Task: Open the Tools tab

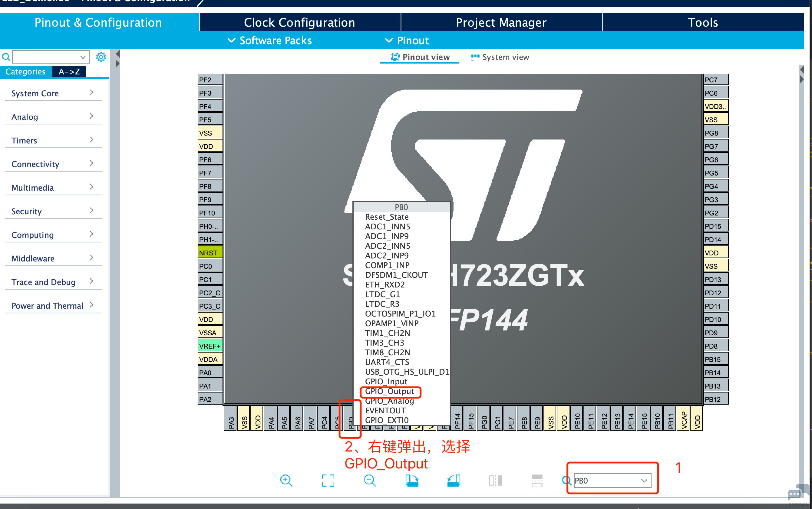Action: [703, 22]
